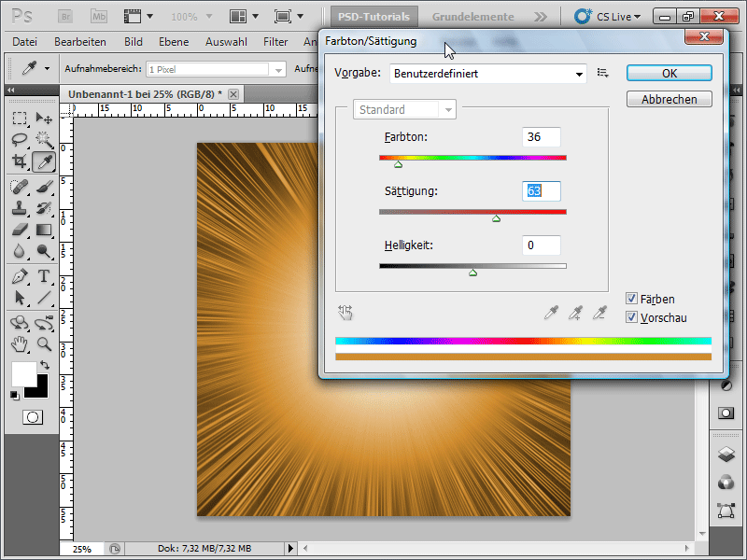Switch to Grundelemente workspace
Image resolution: width=747 pixels, height=560 pixels.
point(472,17)
